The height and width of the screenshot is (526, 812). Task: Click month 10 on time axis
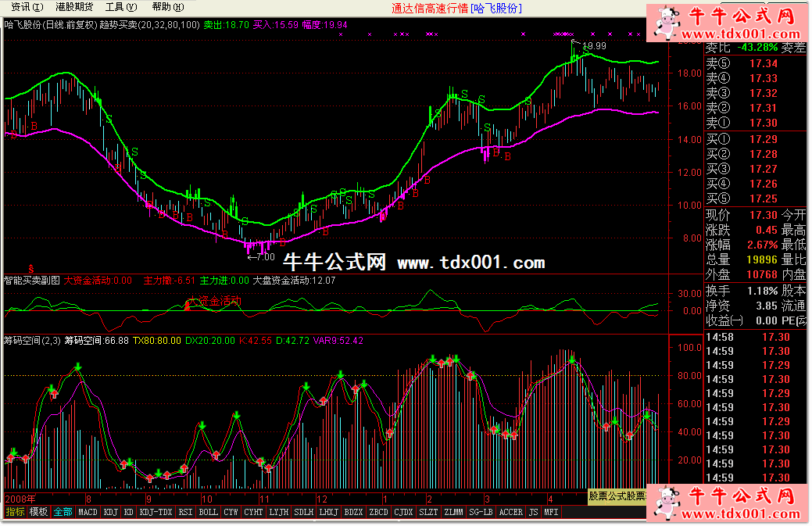click(x=206, y=499)
